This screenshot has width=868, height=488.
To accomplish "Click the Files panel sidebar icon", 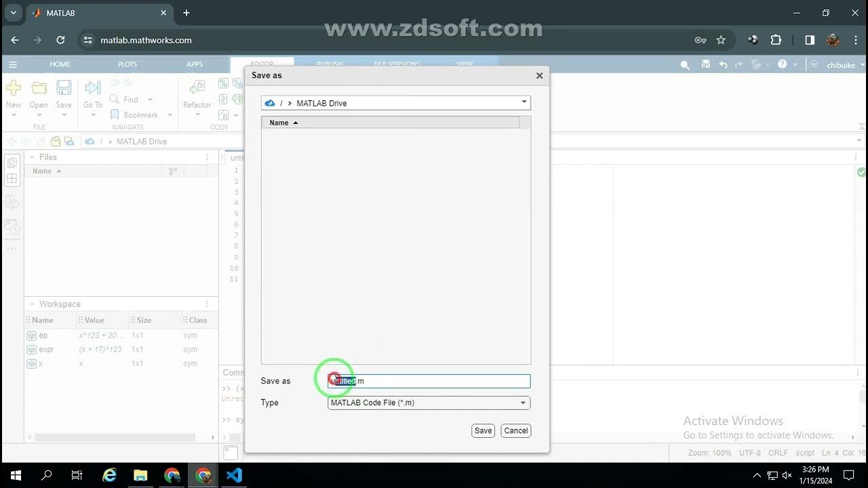I will pyautogui.click(x=12, y=162).
